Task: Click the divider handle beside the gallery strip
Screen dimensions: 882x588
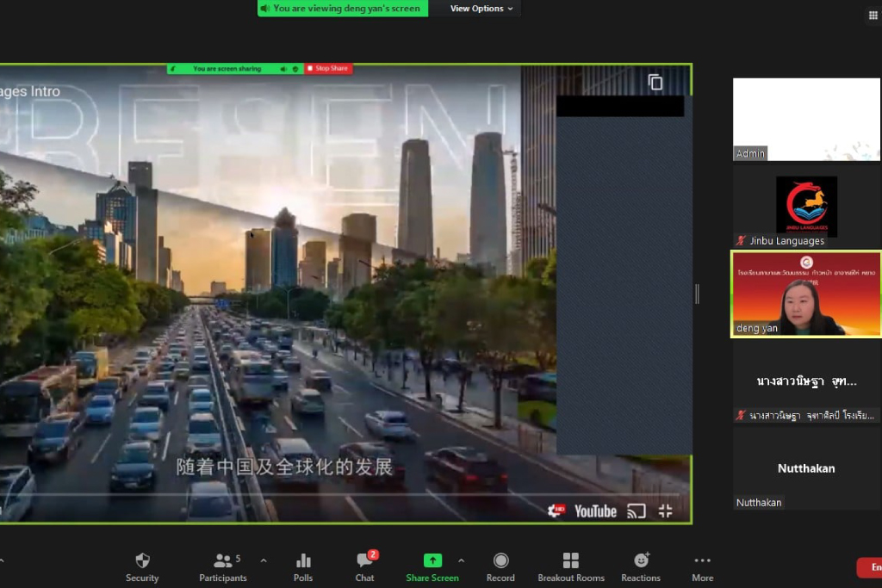Action: coord(698,294)
